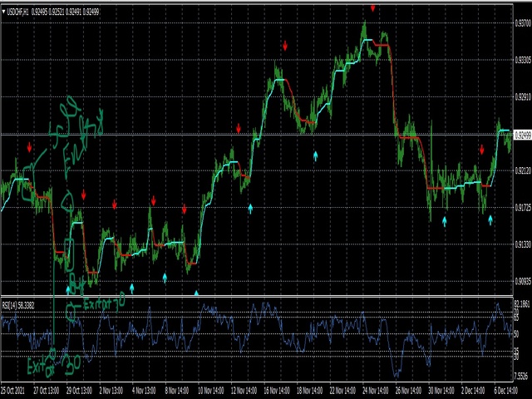Click the 18 Nov 14:00 time label
This screenshot has height=399, width=532.
(309, 390)
